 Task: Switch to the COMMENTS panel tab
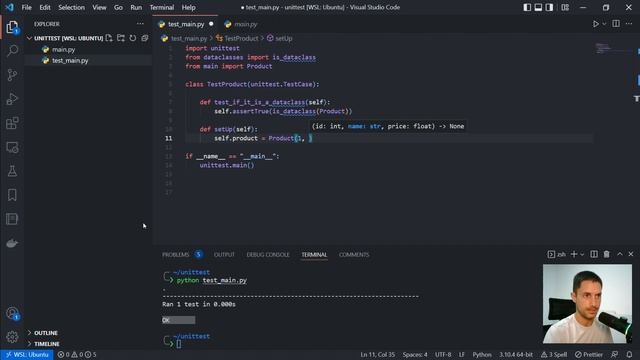[x=354, y=255]
